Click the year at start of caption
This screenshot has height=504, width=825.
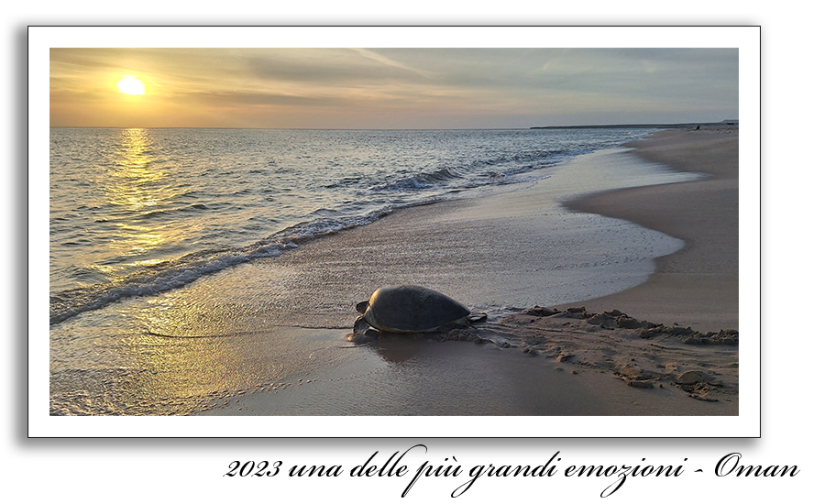point(254,466)
